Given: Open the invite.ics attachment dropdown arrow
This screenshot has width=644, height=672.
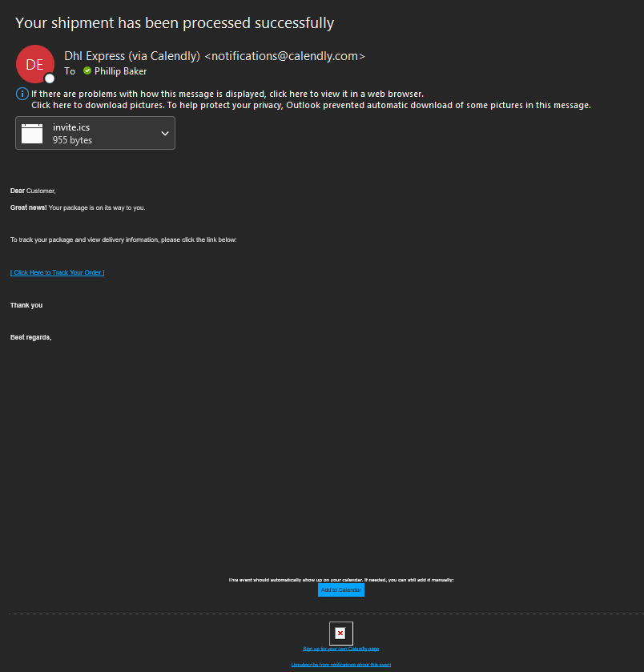Looking at the screenshot, I should click(165, 133).
